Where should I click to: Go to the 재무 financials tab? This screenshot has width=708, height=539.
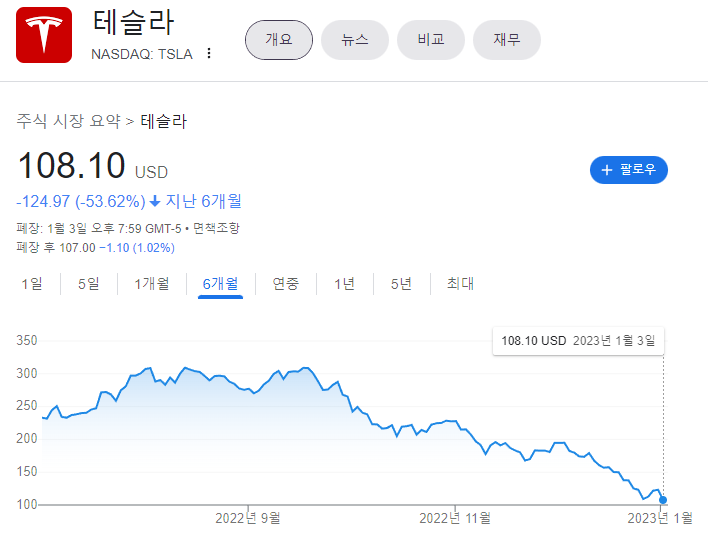507,40
